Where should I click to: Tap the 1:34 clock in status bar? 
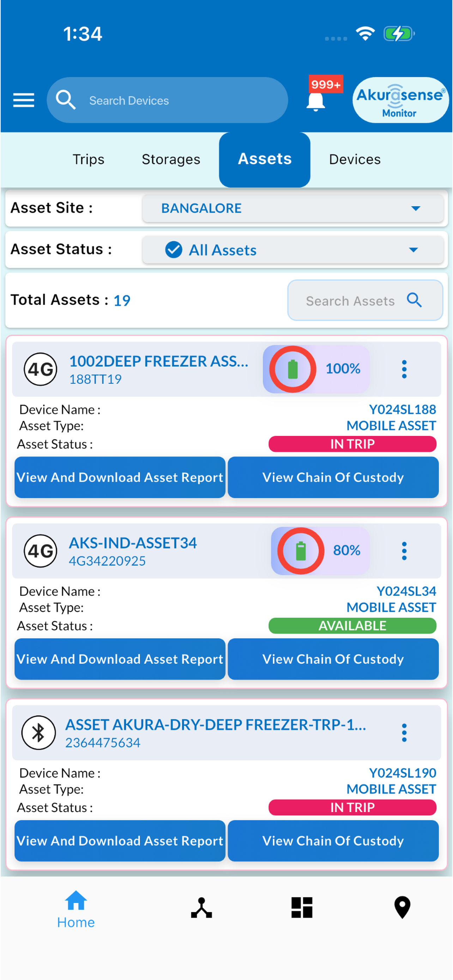83,34
